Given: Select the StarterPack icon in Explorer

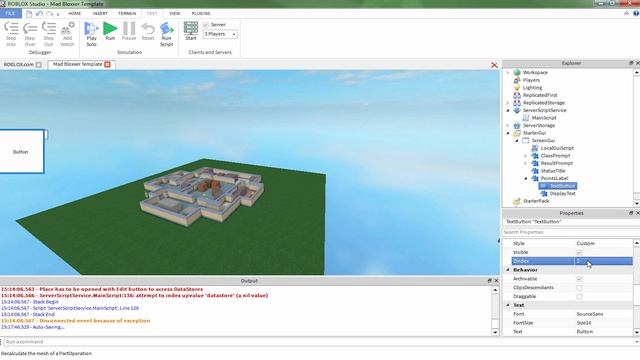Looking at the screenshot, I should pyautogui.click(x=517, y=201).
